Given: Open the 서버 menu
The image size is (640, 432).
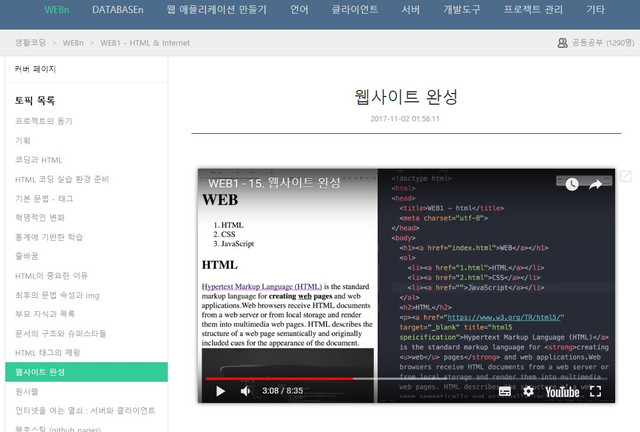Looking at the screenshot, I should click(x=411, y=10).
